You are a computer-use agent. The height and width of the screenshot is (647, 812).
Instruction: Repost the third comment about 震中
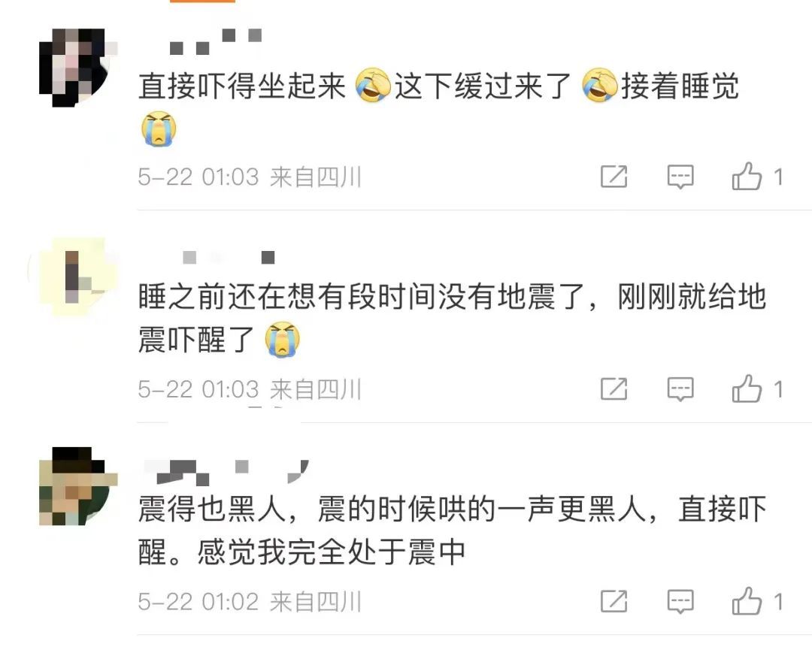coord(614,601)
